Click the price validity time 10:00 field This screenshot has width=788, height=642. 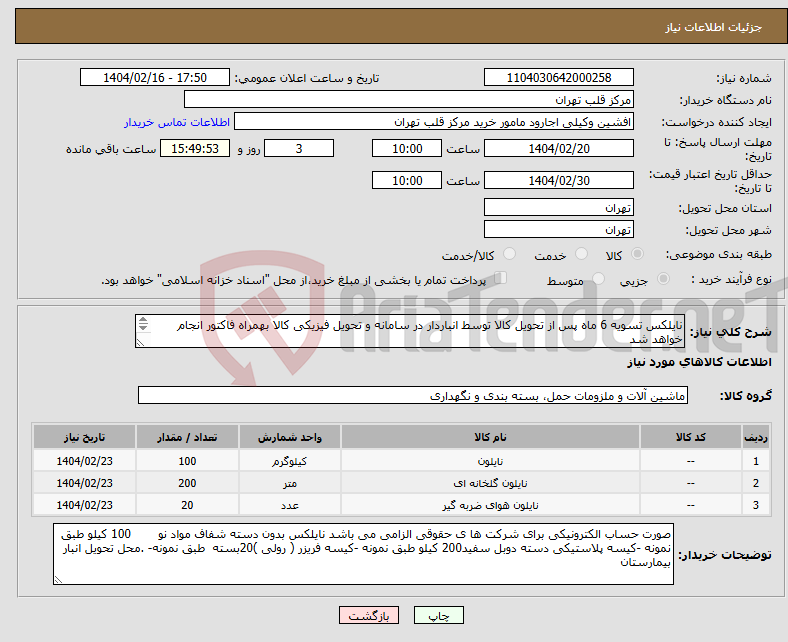click(x=407, y=180)
